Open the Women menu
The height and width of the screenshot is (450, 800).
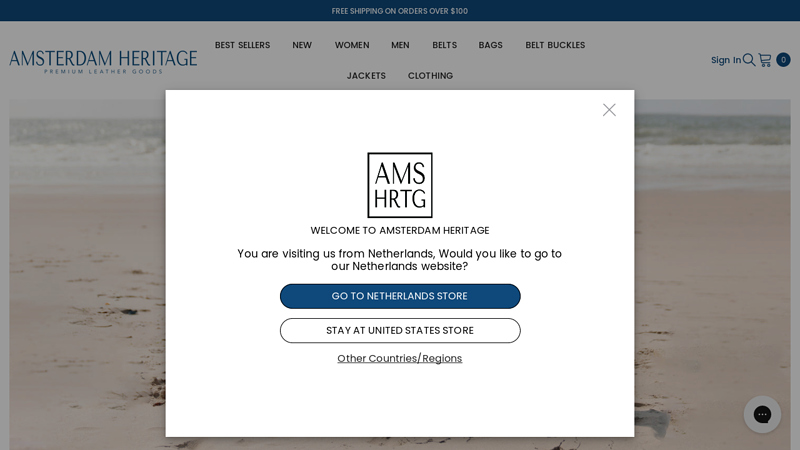(352, 45)
